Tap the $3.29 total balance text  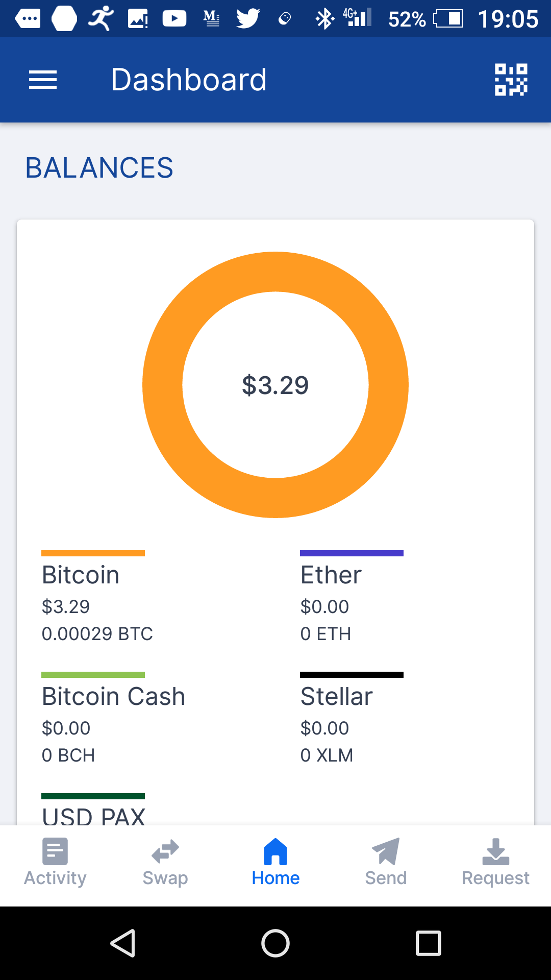coord(275,385)
